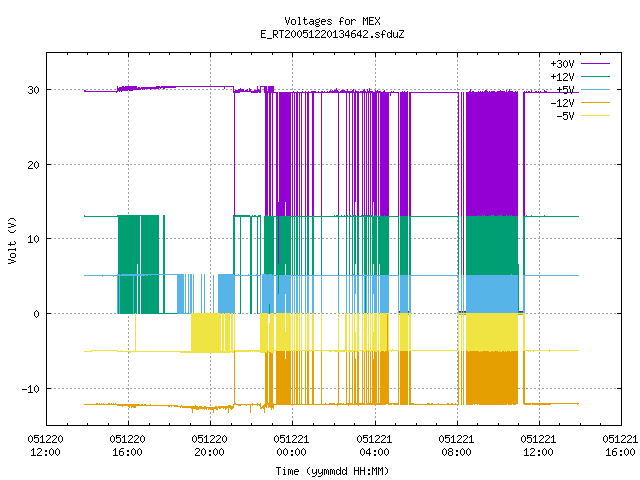Click the x-axis tick '051221 12:00'
Screen dimensions: 640x480
(538, 446)
